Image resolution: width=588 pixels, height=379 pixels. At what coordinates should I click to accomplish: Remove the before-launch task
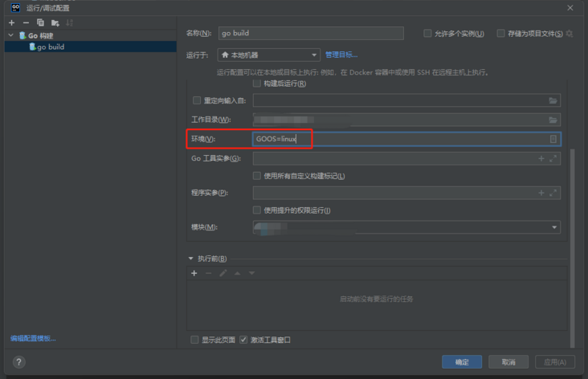209,273
